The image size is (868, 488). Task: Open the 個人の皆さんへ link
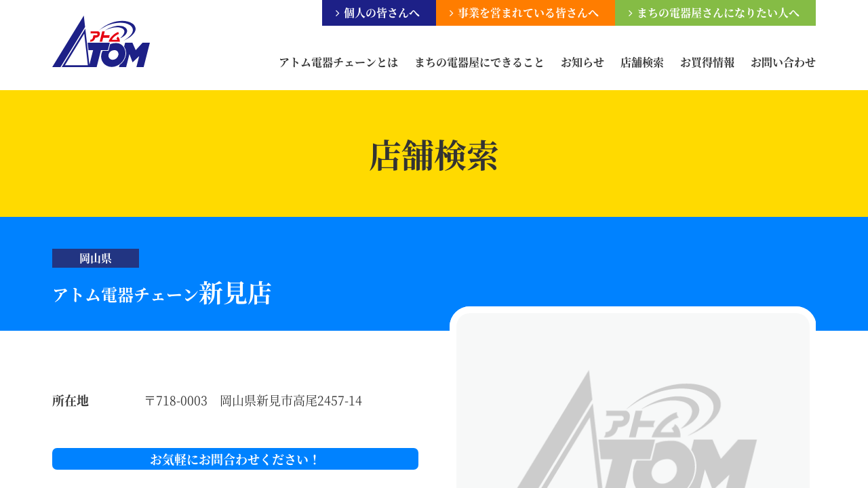click(x=381, y=13)
